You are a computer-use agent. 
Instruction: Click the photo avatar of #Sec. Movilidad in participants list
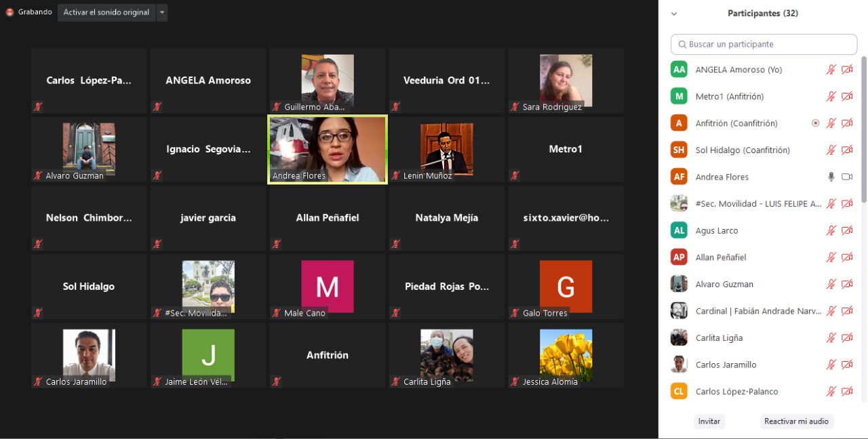[x=679, y=204]
